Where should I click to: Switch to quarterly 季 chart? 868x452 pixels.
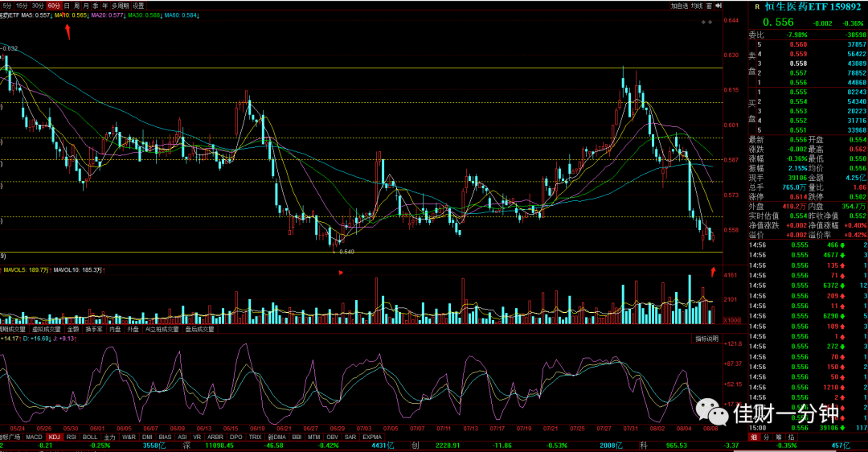pyautogui.click(x=95, y=6)
